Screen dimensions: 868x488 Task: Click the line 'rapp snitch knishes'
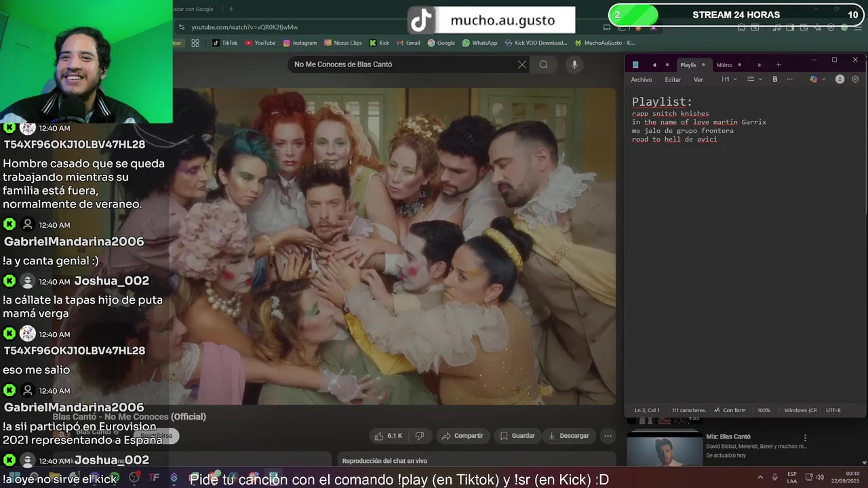click(671, 114)
